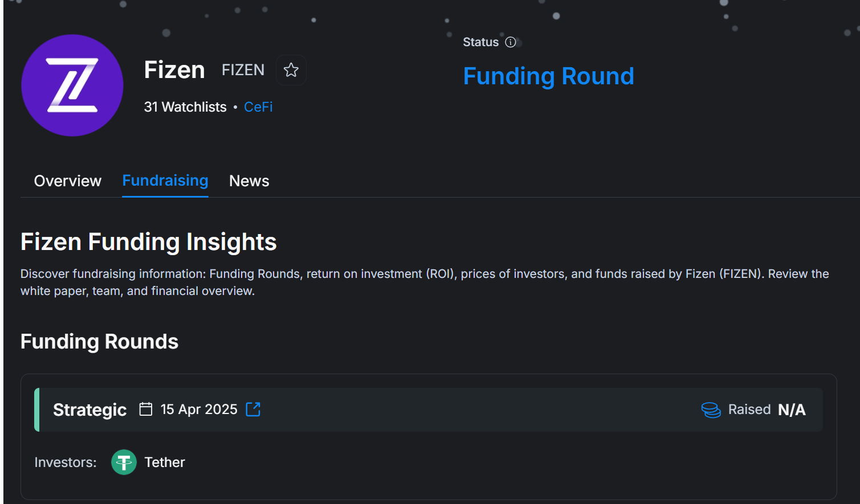Open the Strategic round external source link icon

click(x=253, y=409)
